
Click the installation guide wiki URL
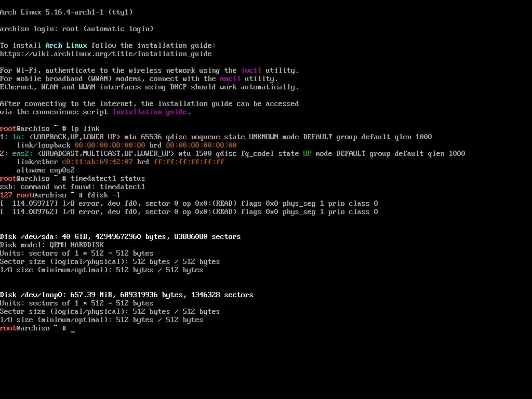pos(106,54)
